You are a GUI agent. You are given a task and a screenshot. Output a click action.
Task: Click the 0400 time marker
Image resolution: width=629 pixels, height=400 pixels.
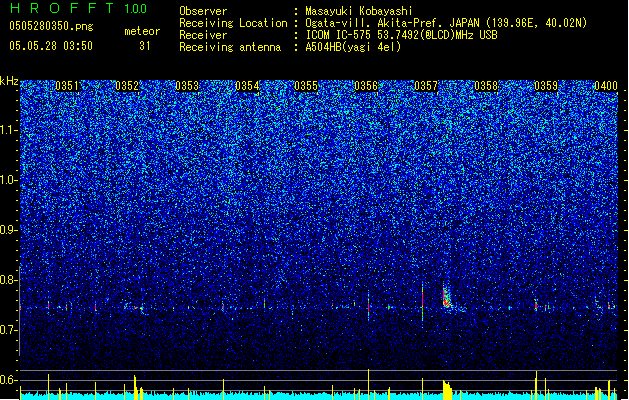pyautogui.click(x=606, y=86)
